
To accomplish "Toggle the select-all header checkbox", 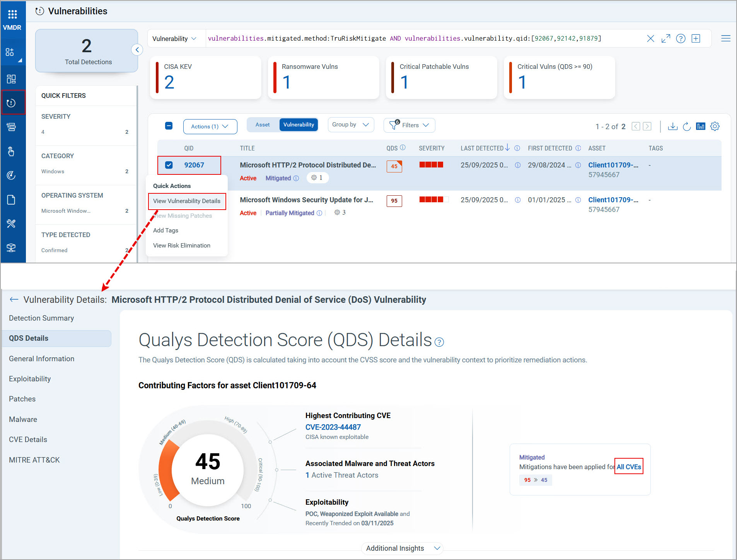I will tap(169, 126).
